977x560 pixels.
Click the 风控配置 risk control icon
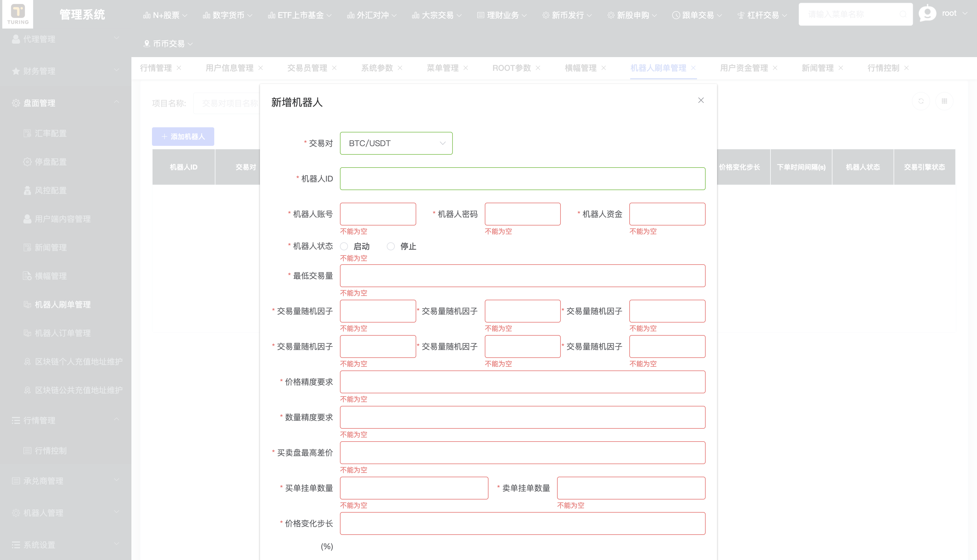[27, 190]
